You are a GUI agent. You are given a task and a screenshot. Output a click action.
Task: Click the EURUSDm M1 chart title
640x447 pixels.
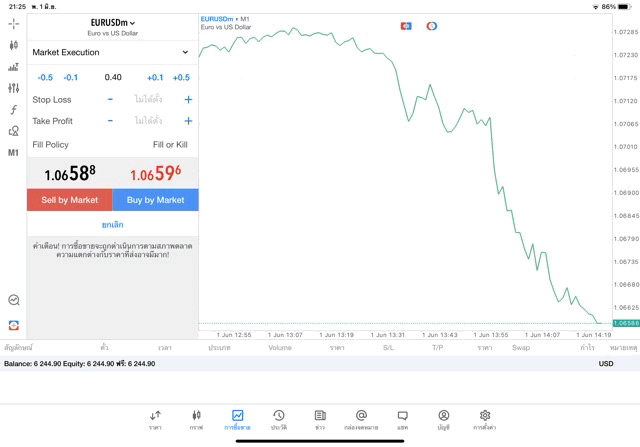pos(225,19)
